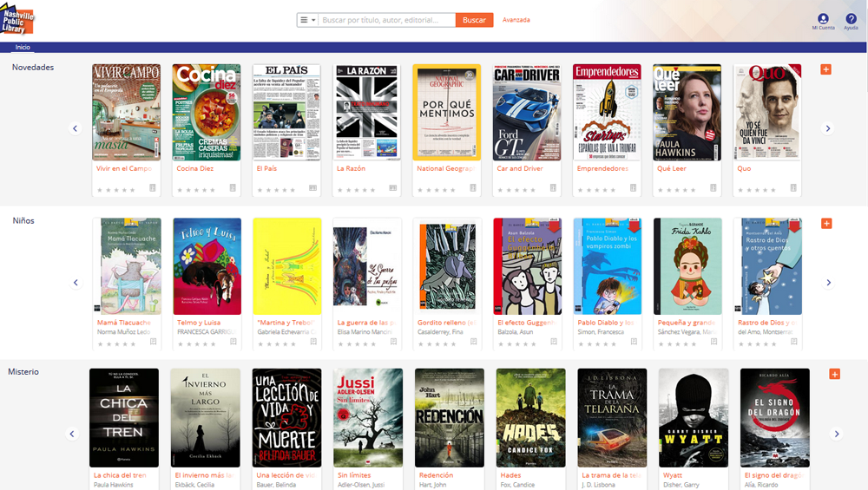Open Quo magazine cover
The image size is (868, 490).
pos(767,112)
